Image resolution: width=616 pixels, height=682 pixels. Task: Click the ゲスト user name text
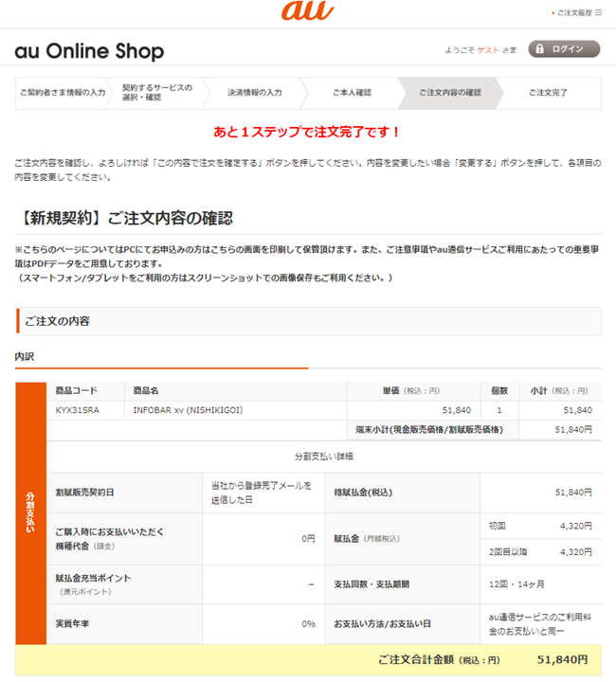(488, 50)
